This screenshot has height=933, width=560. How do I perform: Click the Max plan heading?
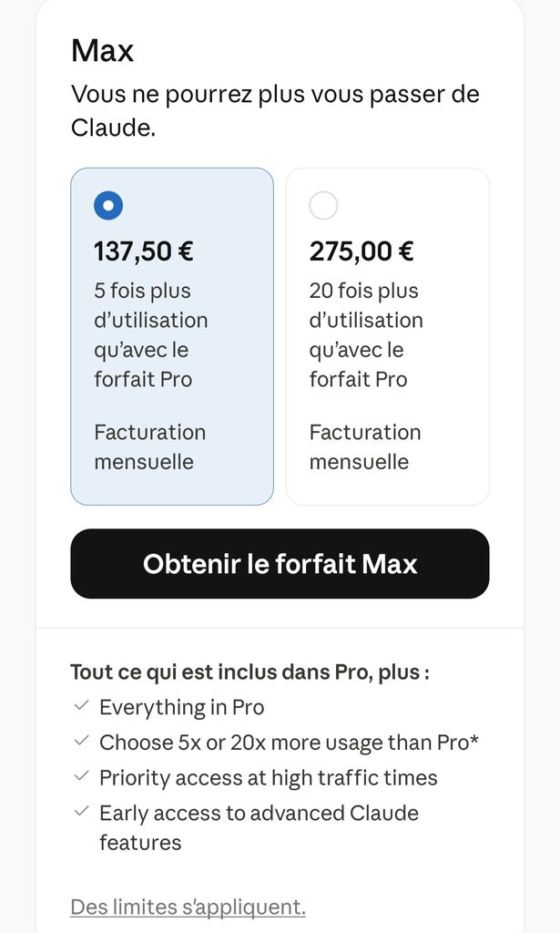pos(102,50)
